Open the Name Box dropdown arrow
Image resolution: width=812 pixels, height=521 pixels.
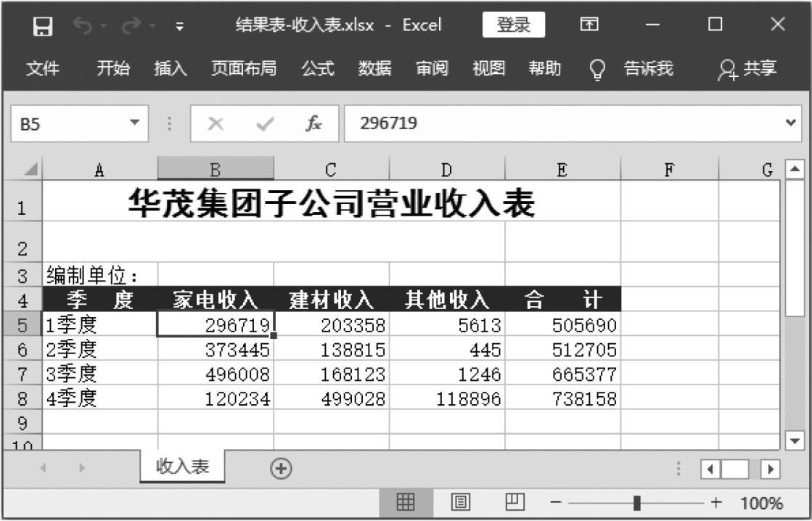pos(134,124)
